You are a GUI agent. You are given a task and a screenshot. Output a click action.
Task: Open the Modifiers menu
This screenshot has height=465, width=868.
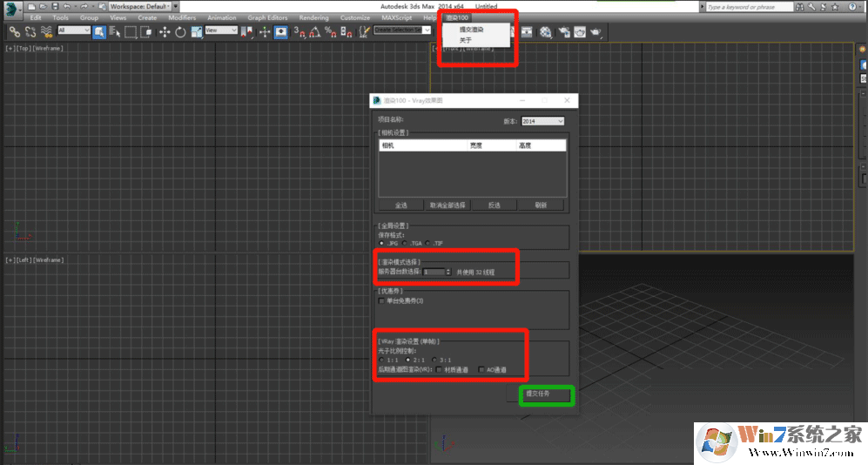tap(182, 17)
